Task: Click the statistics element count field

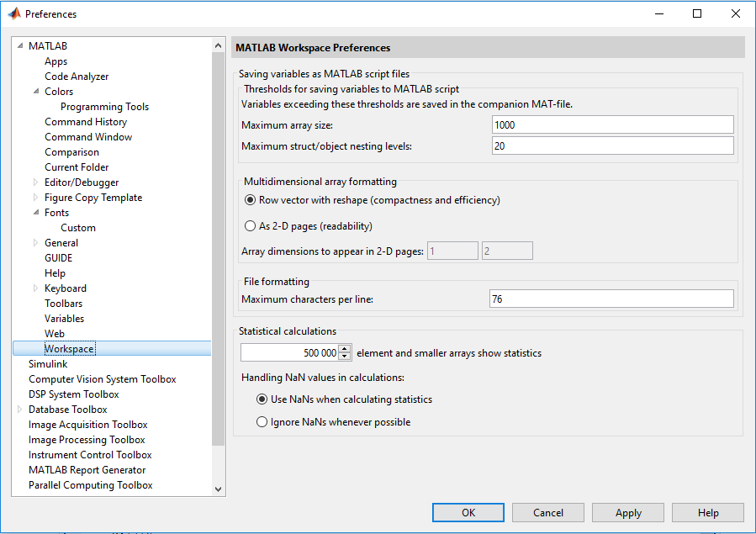Action: click(290, 353)
